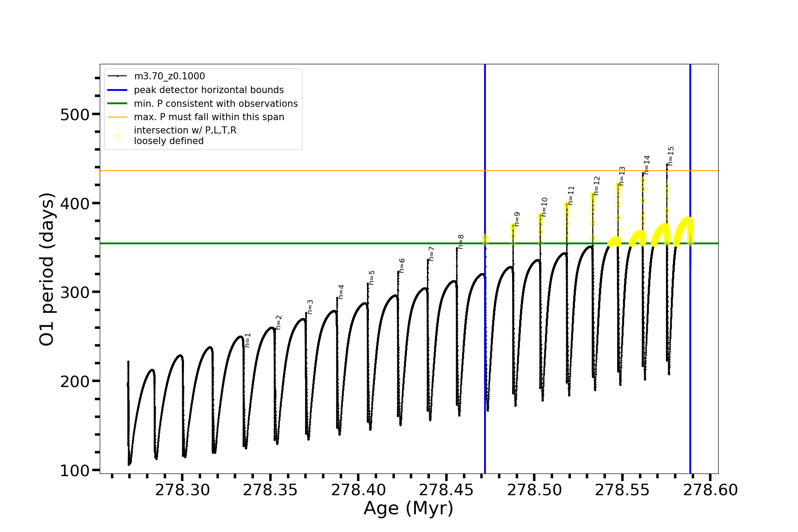Select the n=1 peak annotation
The width and height of the screenshot is (798, 532).
pos(248,340)
